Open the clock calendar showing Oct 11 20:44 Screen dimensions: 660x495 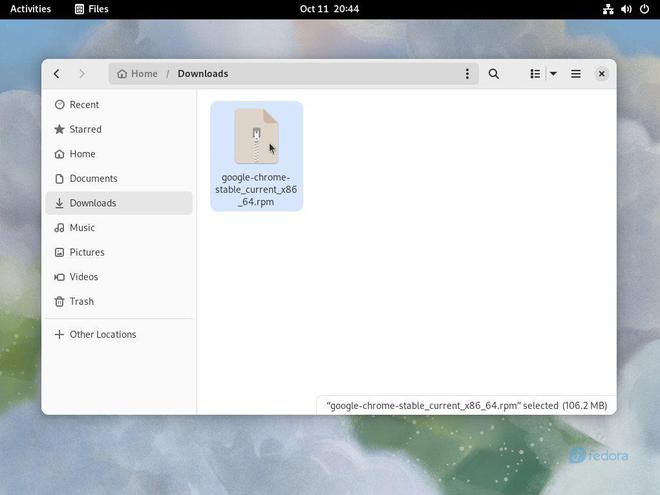[x=330, y=9]
